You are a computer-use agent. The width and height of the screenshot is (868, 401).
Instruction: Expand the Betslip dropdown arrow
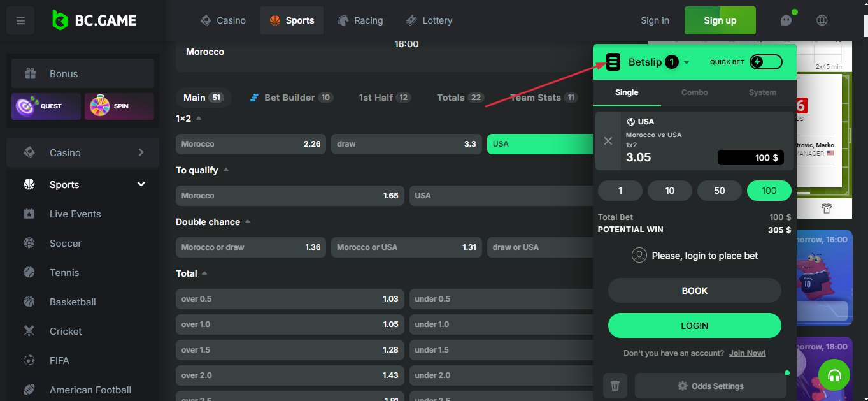(687, 62)
